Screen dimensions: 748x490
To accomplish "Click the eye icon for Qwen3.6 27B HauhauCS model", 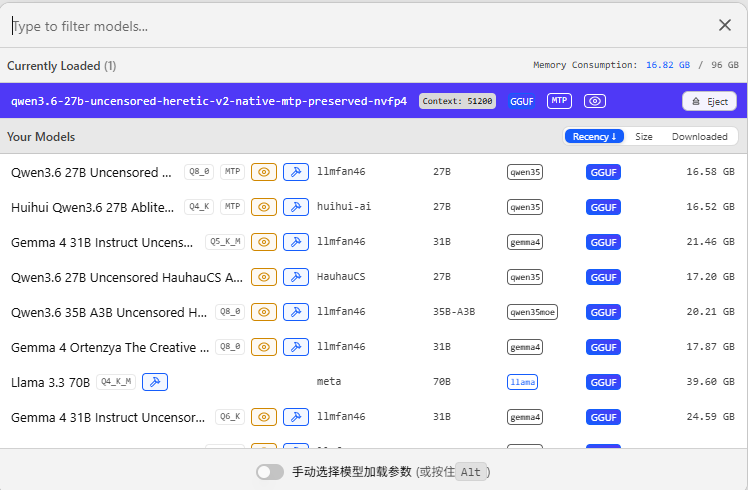I will coord(264,277).
